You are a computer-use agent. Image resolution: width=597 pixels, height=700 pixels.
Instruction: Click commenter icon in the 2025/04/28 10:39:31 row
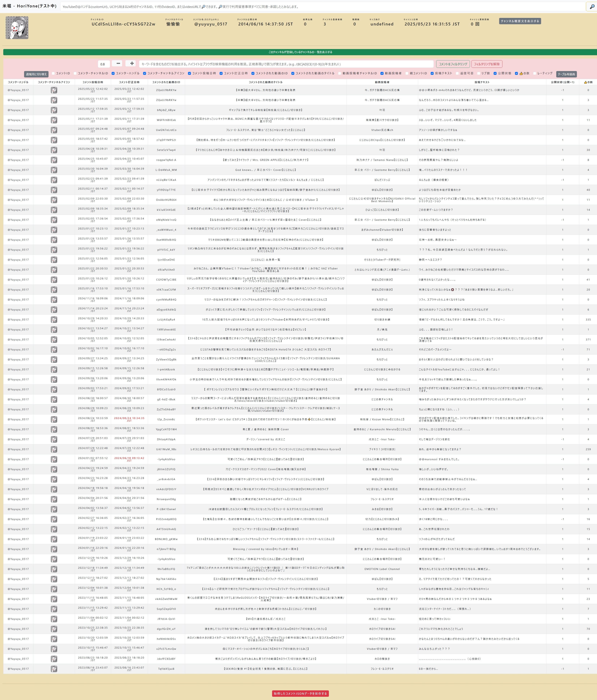54,150
